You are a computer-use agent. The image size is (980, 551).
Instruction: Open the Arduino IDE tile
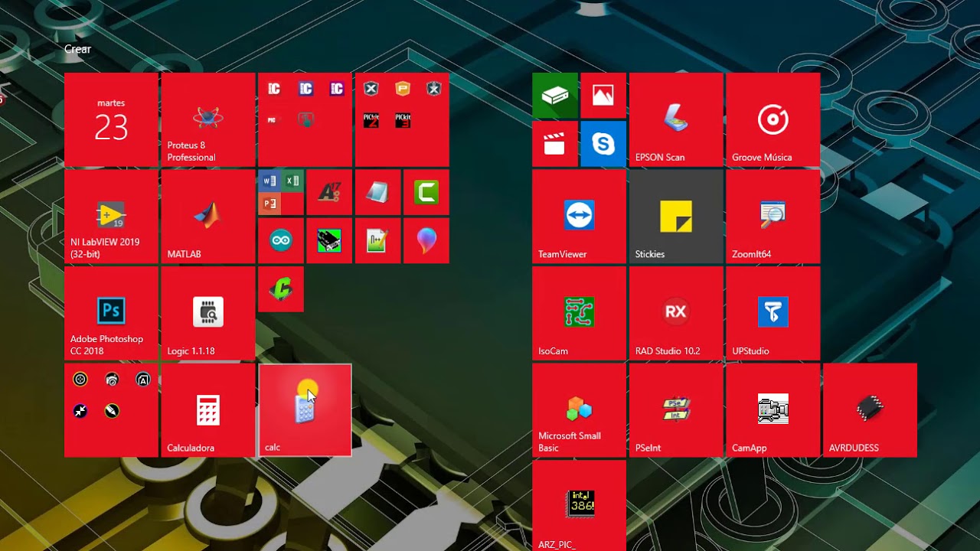point(281,241)
